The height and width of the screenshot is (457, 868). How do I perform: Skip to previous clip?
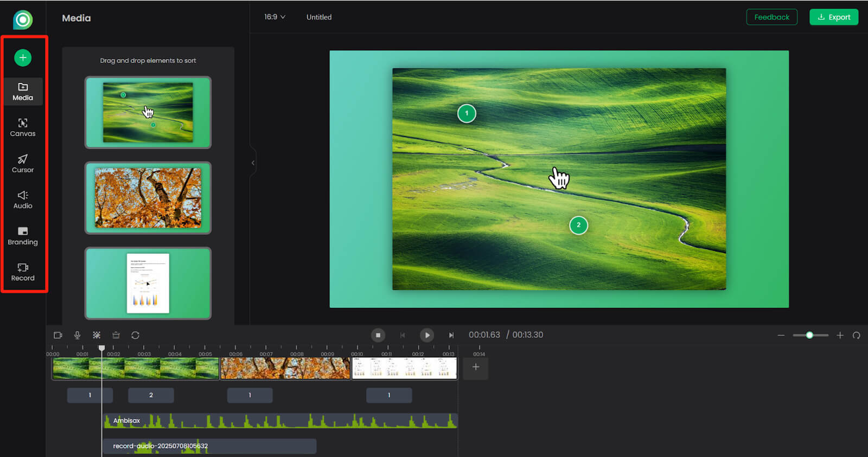(x=403, y=335)
